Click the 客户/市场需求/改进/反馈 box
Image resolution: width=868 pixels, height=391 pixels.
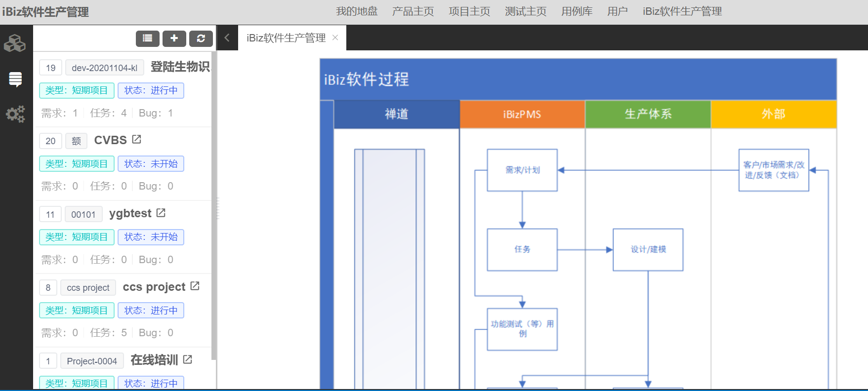774,170
